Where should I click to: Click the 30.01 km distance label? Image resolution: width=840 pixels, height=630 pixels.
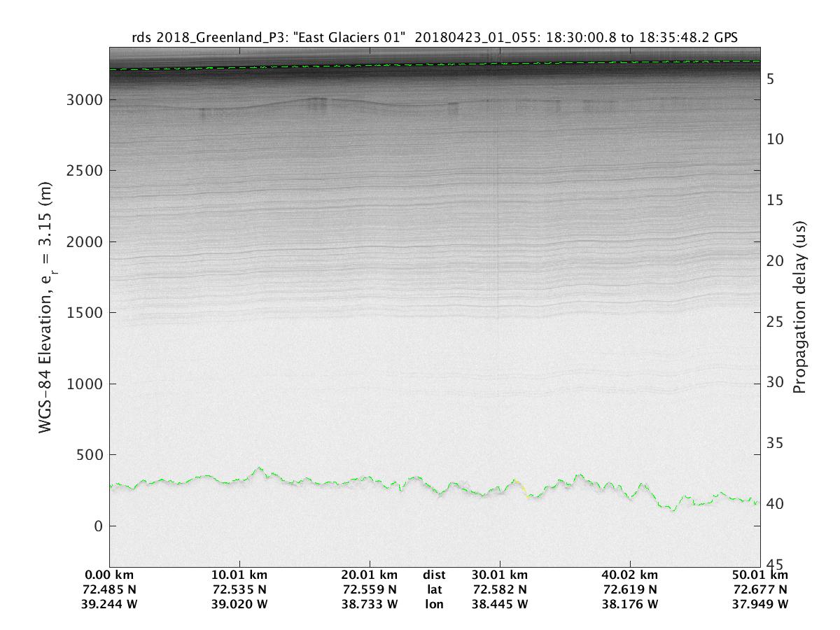click(500, 576)
